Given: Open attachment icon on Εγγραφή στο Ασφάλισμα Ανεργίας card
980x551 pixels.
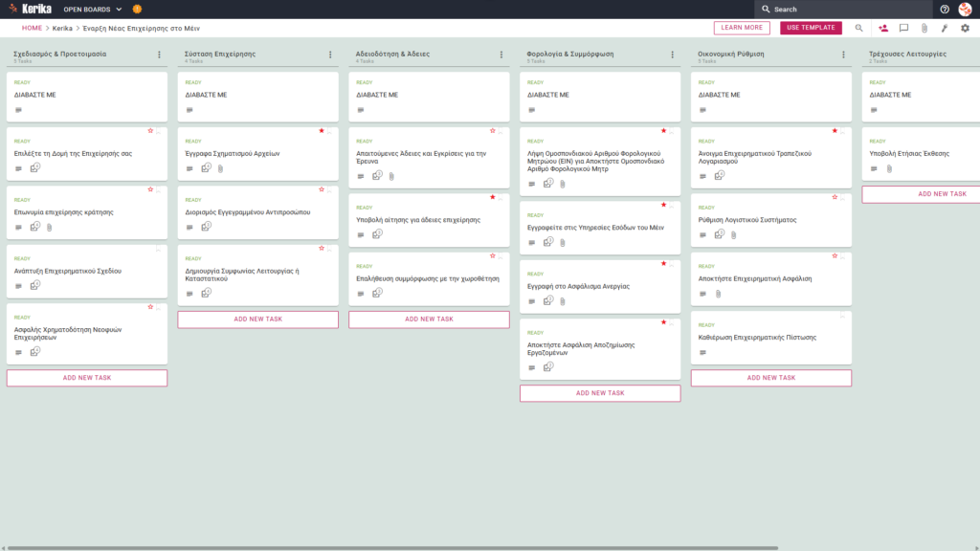Looking at the screenshot, I should 563,301.
